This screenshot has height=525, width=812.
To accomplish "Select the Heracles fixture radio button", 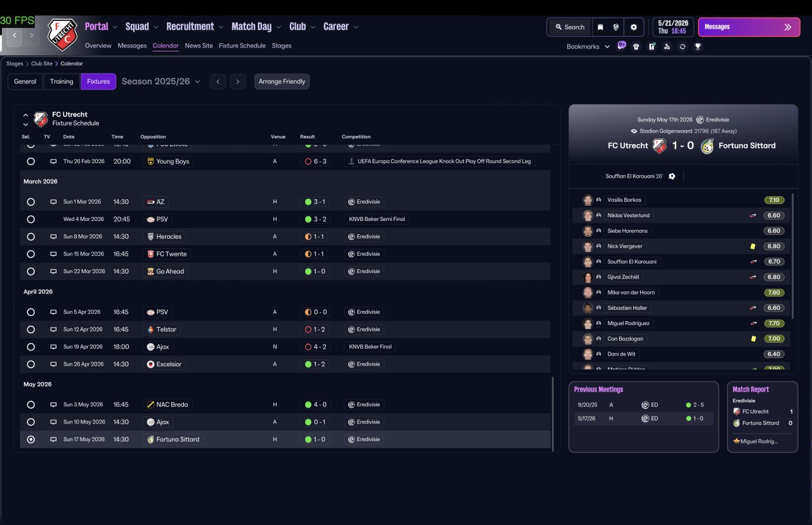I will coord(30,237).
